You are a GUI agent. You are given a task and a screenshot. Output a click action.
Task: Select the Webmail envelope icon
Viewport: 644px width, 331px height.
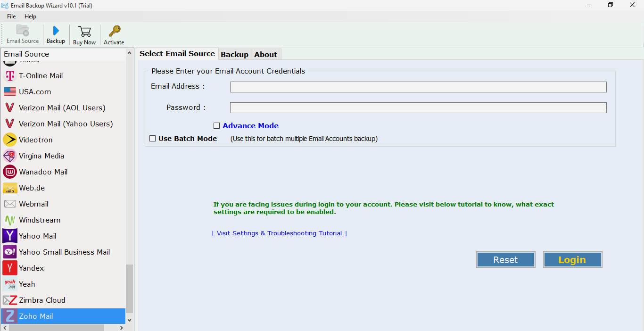[x=10, y=204]
